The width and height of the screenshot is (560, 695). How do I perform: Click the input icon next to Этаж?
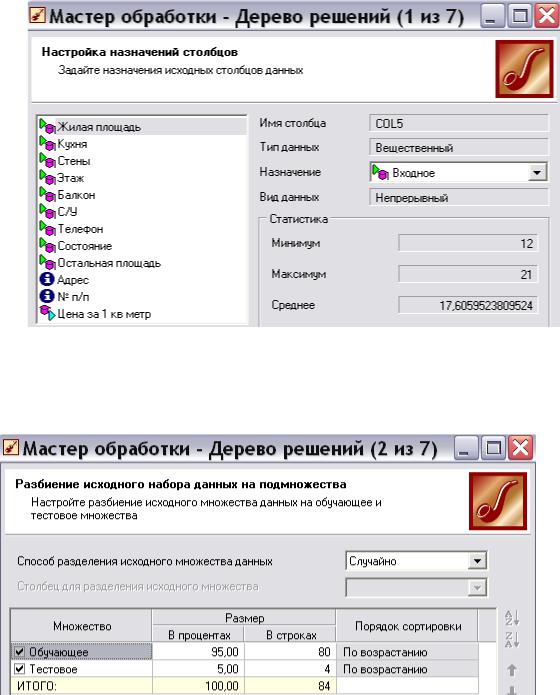tap(47, 177)
